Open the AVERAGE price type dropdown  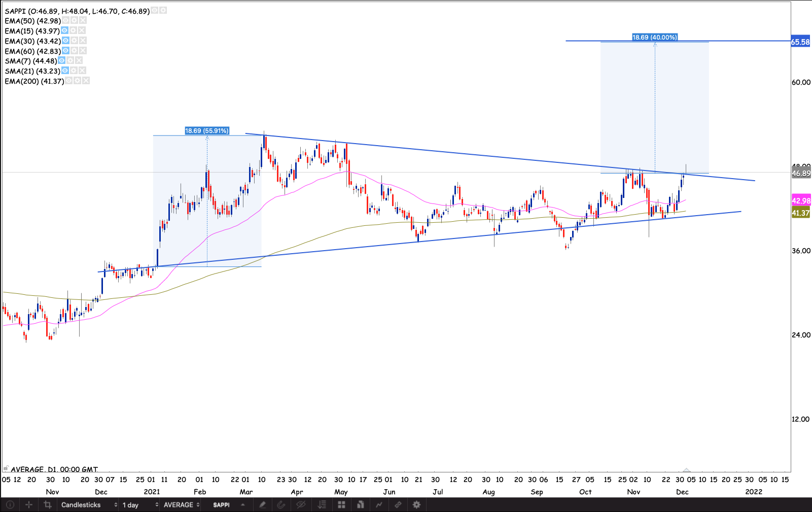(x=181, y=505)
